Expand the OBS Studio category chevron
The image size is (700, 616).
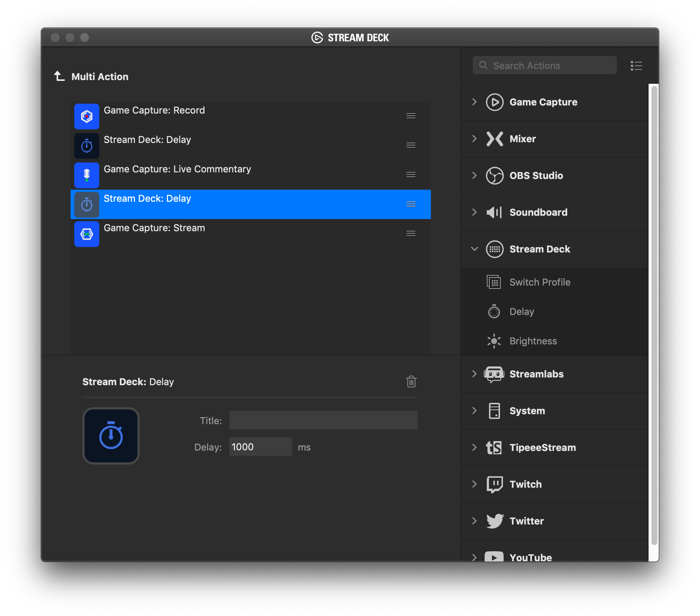click(474, 175)
